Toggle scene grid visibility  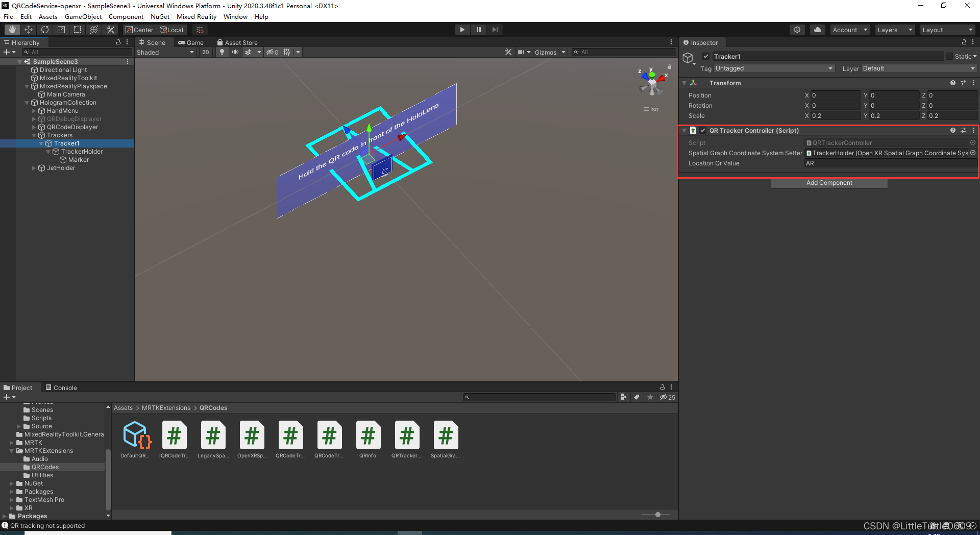pos(287,52)
